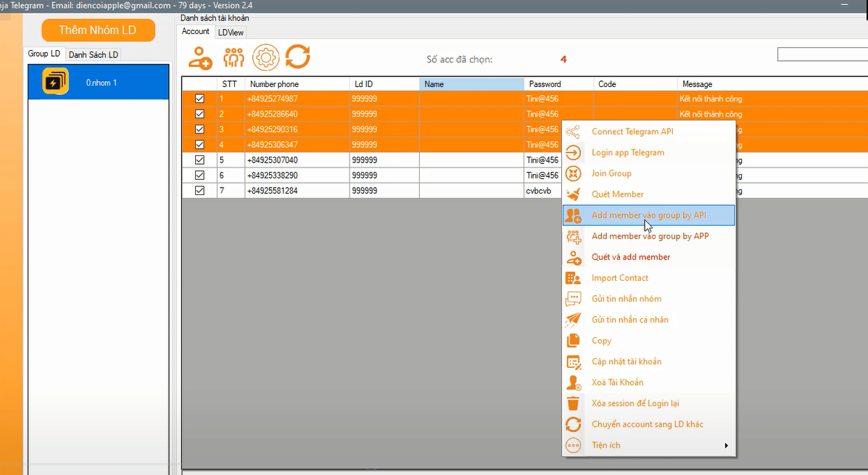Choose Add member vào group by API
The width and height of the screenshot is (868, 475).
649,215
